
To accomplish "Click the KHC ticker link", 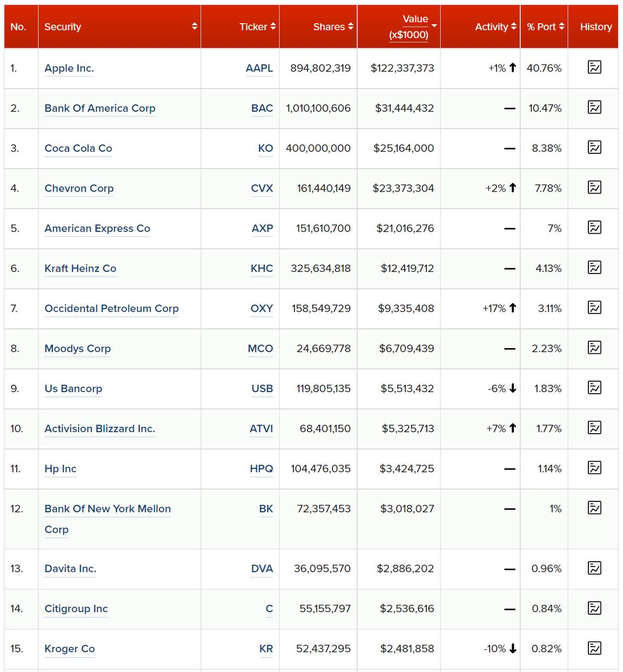I will [262, 268].
